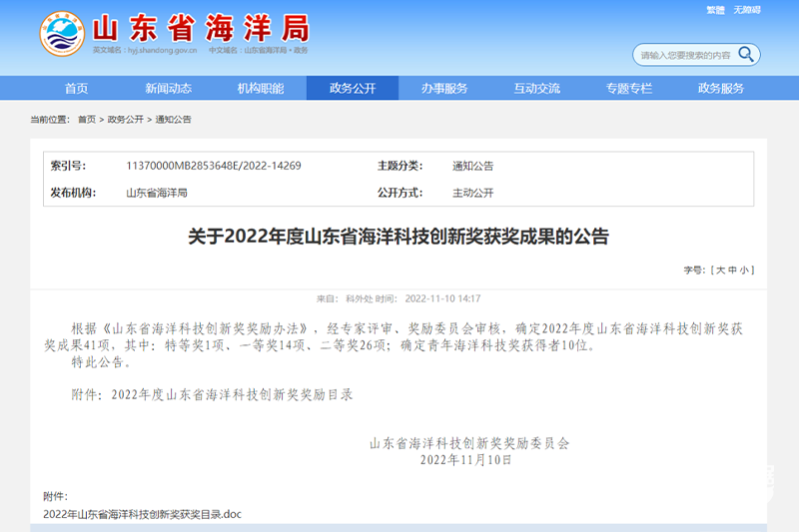Open the 机构职能 navigation menu
Screen dimensions: 799x532
260,88
